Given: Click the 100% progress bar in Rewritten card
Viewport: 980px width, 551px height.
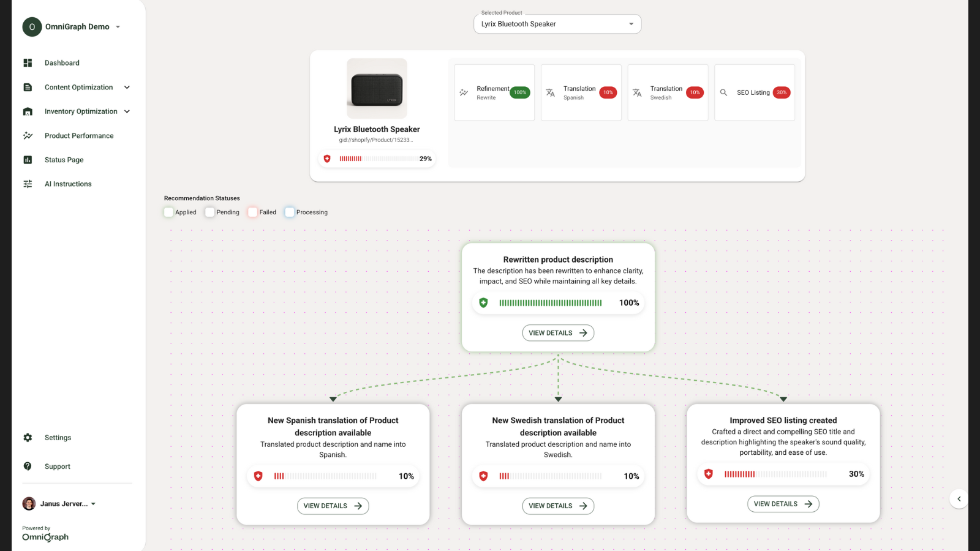Looking at the screenshot, I should (551, 303).
